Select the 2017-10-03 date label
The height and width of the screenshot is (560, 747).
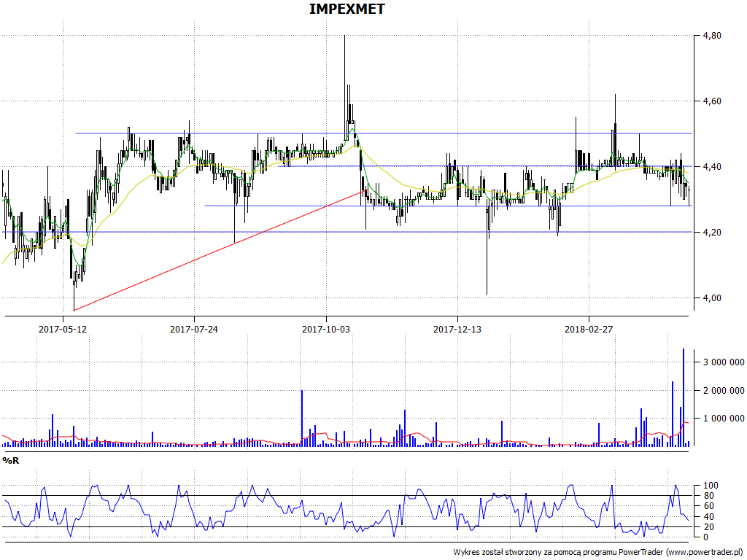pos(326,329)
